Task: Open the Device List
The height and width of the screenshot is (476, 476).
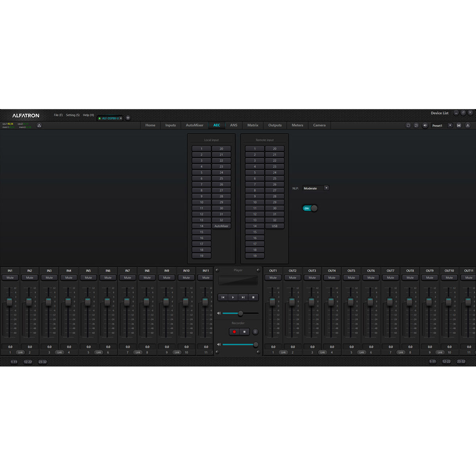Action: click(440, 113)
